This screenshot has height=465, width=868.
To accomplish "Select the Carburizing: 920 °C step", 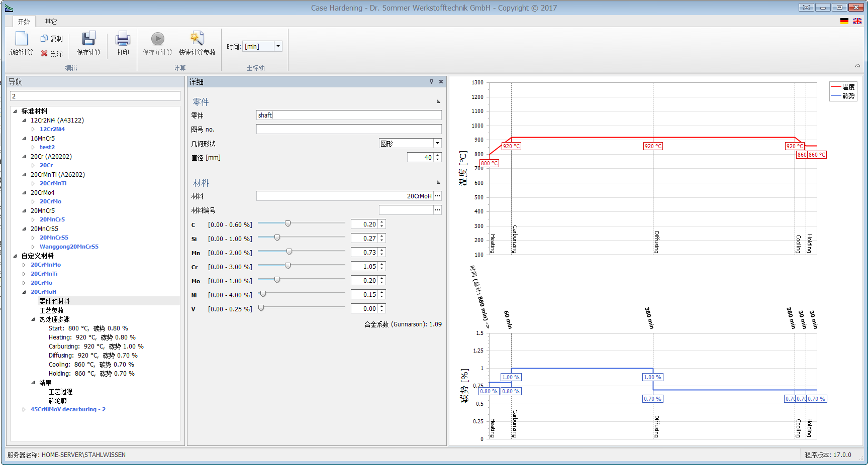I will [96, 346].
